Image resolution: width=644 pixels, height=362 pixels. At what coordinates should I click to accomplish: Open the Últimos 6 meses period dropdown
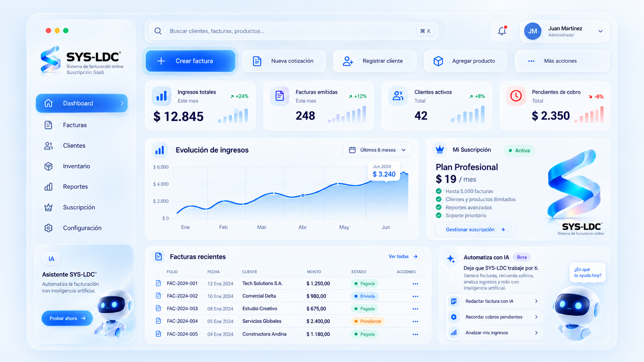(377, 150)
